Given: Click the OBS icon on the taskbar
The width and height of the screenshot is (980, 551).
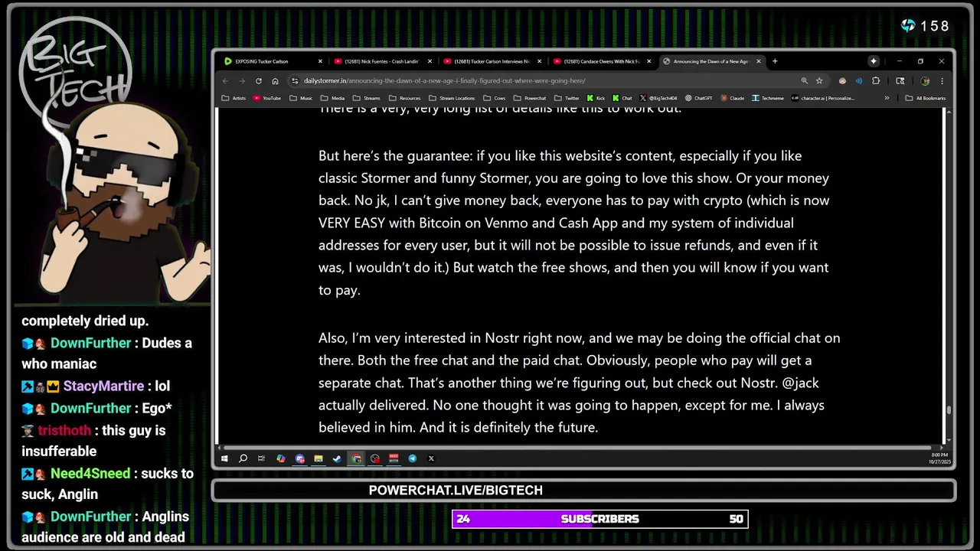Looking at the screenshot, I should tap(375, 458).
